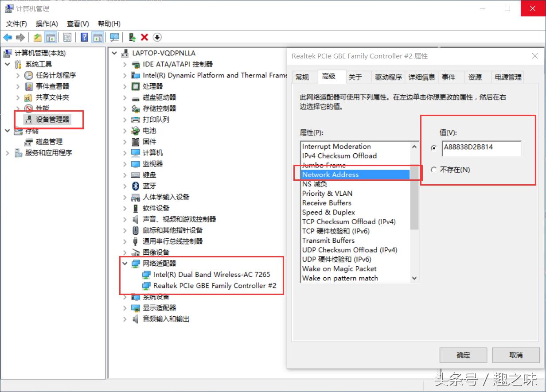
Task: Open the 查看(V) menu
Action: click(x=78, y=23)
